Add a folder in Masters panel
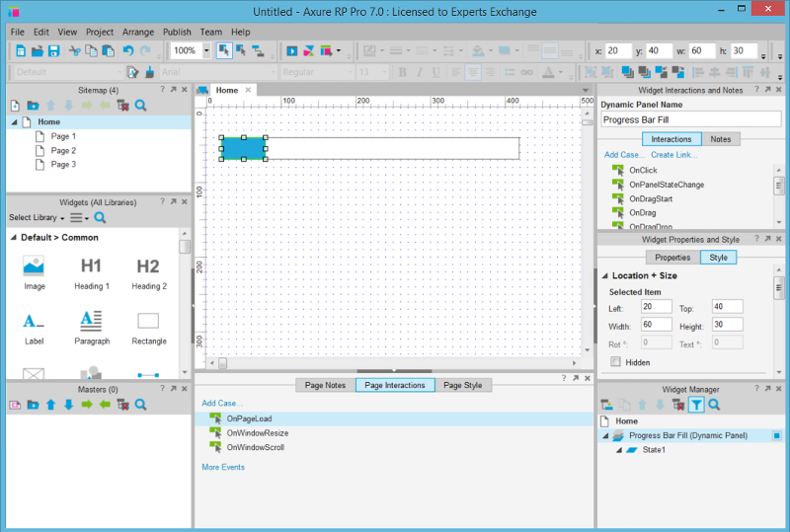The image size is (790, 532). click(x=33, y=405)
